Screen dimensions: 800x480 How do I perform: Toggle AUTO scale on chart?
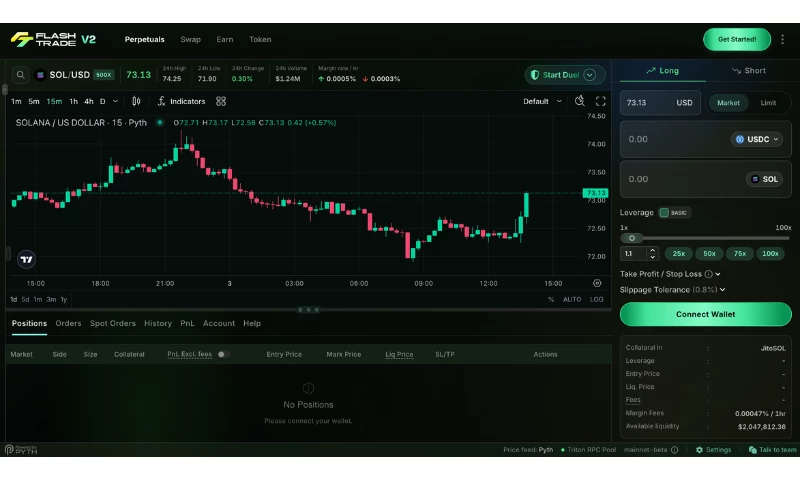[571, 299]
